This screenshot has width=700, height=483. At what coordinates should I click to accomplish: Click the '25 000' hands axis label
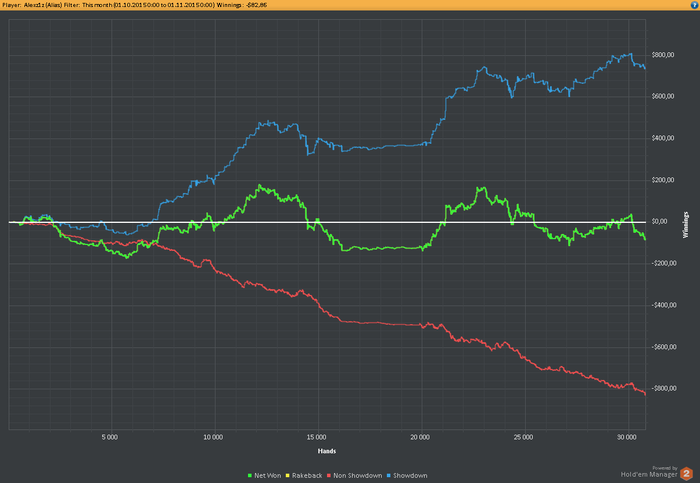[x=523, y=437]
